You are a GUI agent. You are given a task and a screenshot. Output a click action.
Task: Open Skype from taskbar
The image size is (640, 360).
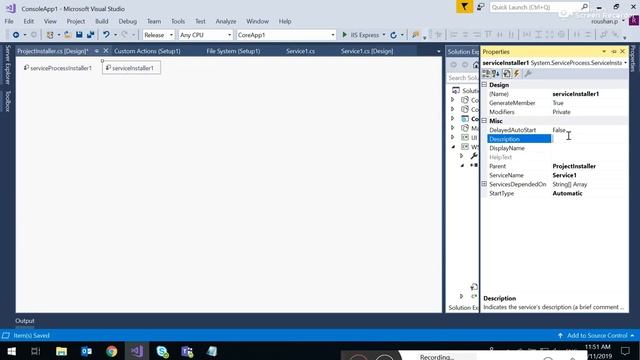click(162, 351)
